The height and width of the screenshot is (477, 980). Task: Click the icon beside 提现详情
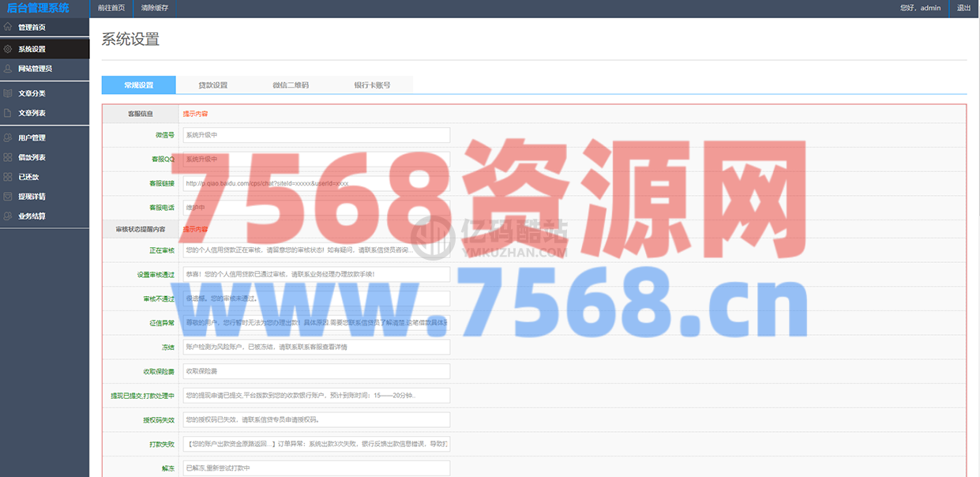point(8,196)
